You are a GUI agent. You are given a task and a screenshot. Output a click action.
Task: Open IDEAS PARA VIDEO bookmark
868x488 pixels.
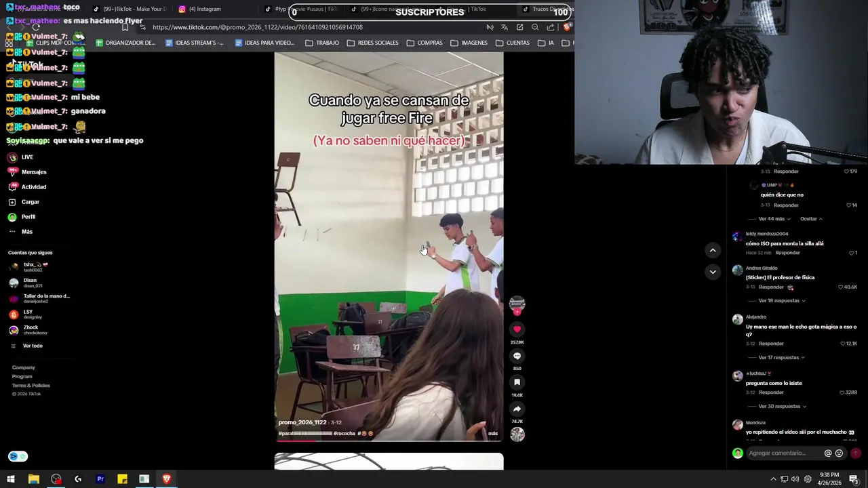point(264,43)
